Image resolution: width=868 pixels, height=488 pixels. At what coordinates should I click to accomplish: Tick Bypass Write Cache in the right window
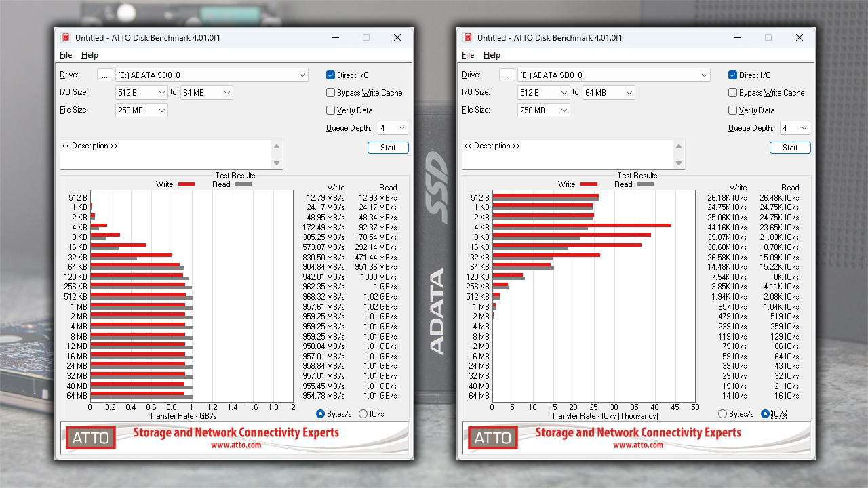pos(733,93)
